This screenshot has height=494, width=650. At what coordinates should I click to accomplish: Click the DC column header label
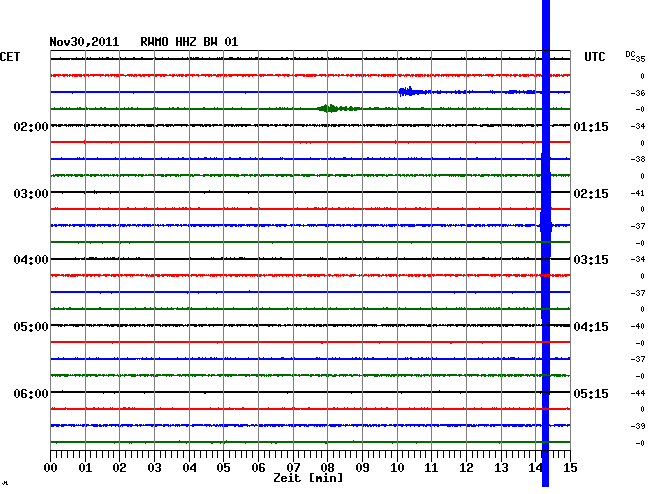tap(630, 55)
